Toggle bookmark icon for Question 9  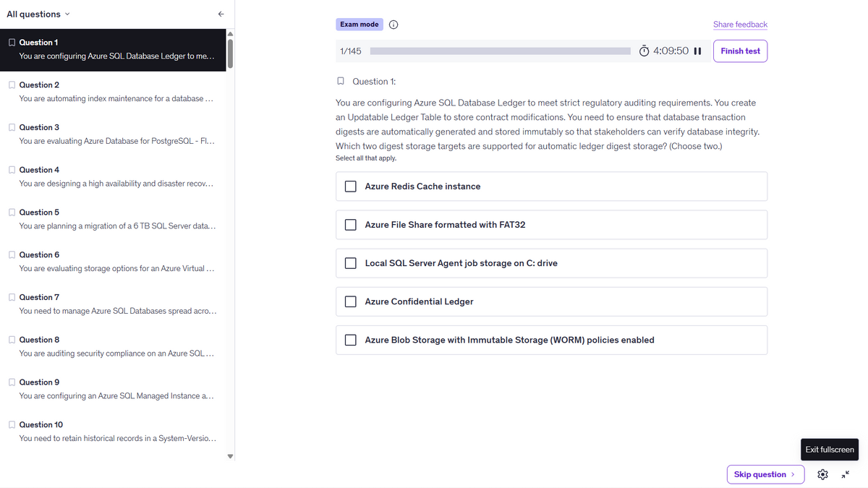(12, 382)
